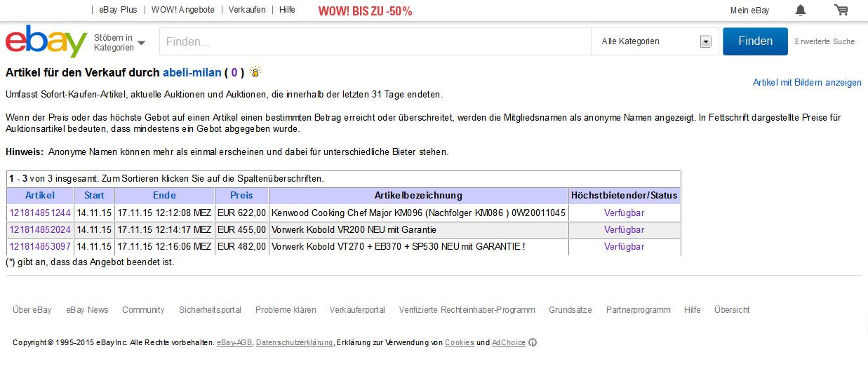This screenshot has width=868, height=383.
Task: Click end time 17.11.15 12:16:06 MEZ
Action: (x=164, y=246)
